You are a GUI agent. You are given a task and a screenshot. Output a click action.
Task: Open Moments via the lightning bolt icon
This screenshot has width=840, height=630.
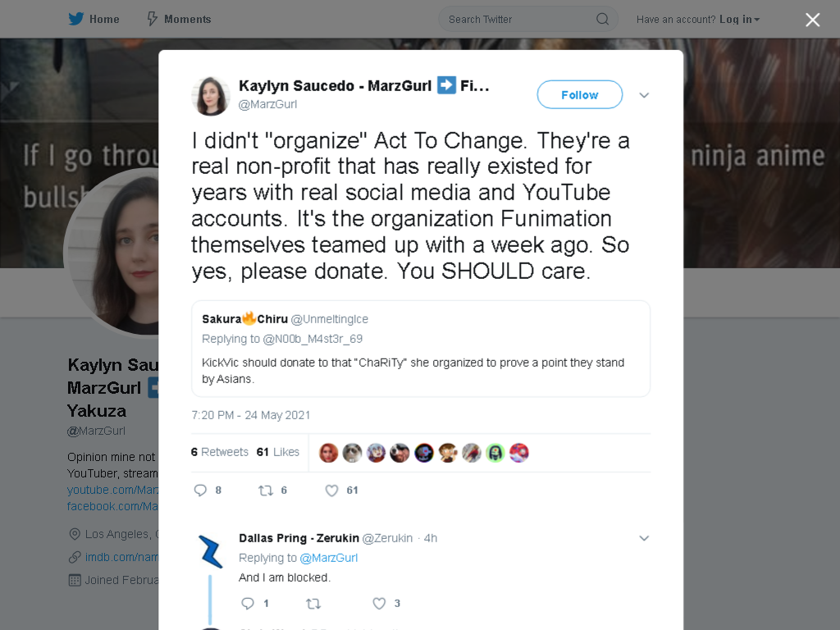(x=153, y=20)
